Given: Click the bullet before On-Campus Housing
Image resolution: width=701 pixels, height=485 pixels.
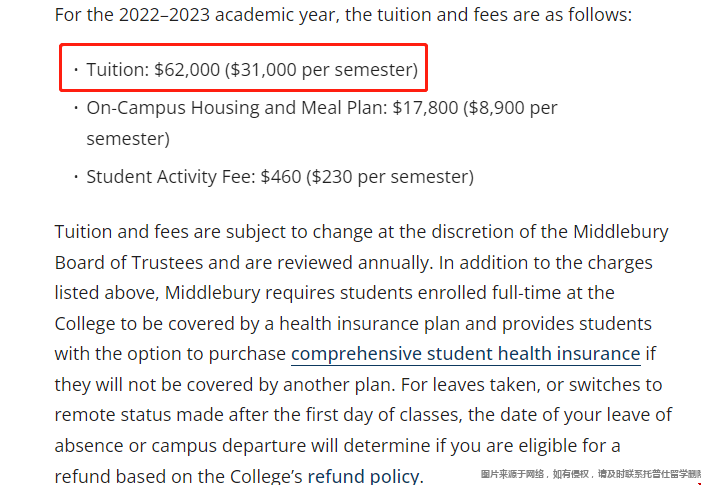Looking at the screenshot, I should pyautogui.click(x=76, y=108).
